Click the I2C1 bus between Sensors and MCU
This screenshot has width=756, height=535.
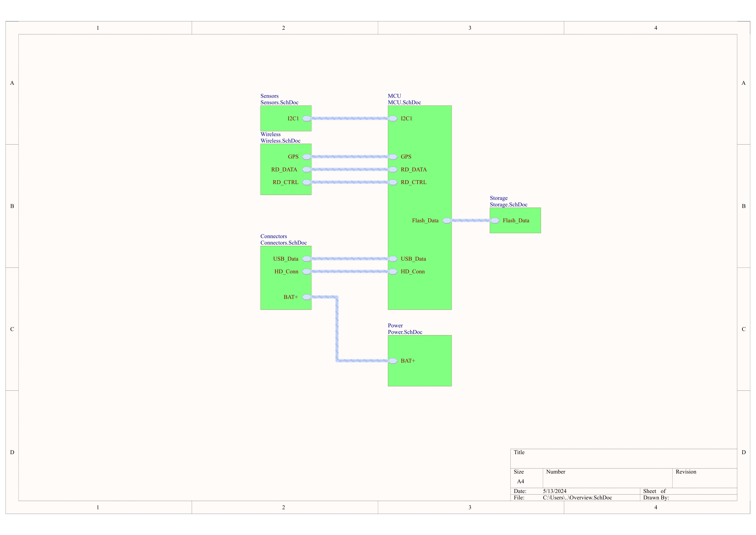(x=350, y=118)
